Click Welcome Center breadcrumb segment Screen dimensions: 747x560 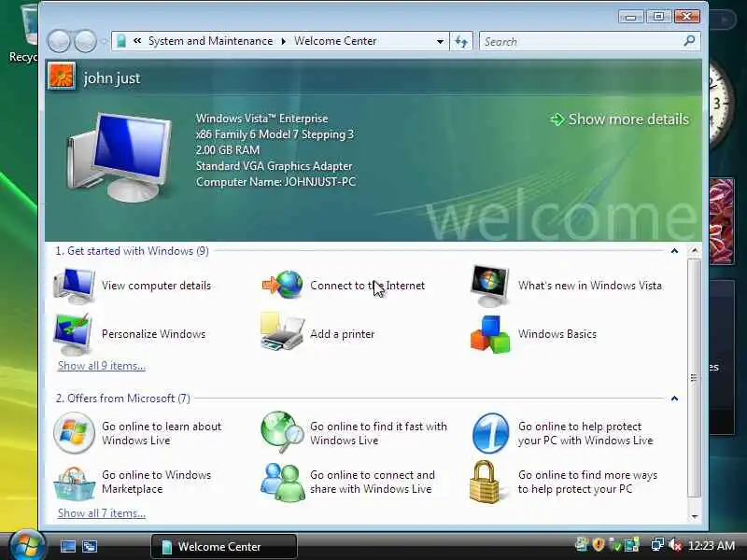click(335, 41)
